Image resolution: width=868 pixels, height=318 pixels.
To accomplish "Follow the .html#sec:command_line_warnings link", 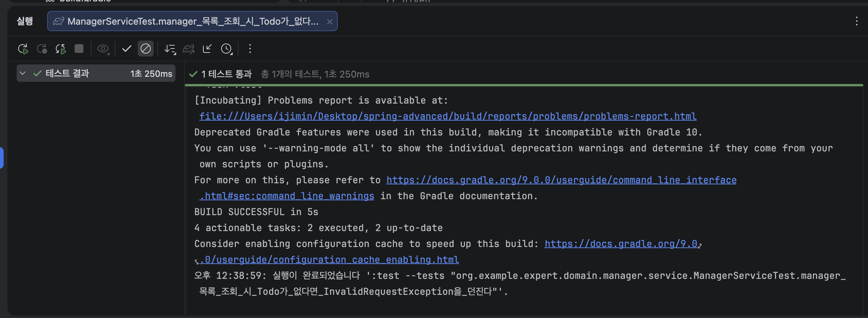I will click(287, 196).
